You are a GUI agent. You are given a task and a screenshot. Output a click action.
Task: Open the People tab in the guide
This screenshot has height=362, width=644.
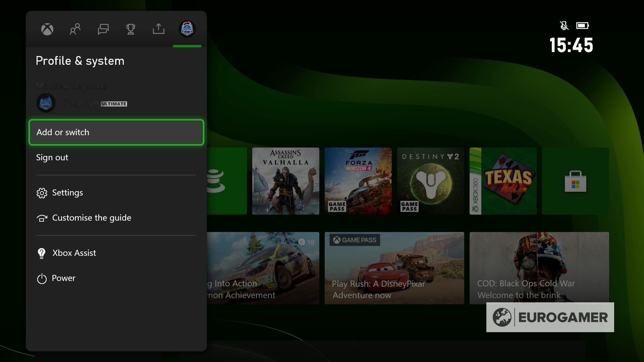pos(75,29)
